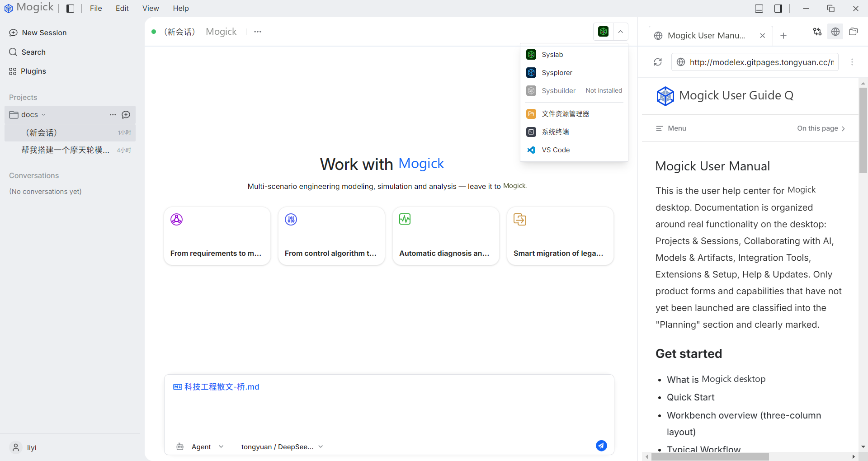The height and width of the screenshot is (461, 868).
Task: Reload the browser page
Action: (x=658, y=62)
